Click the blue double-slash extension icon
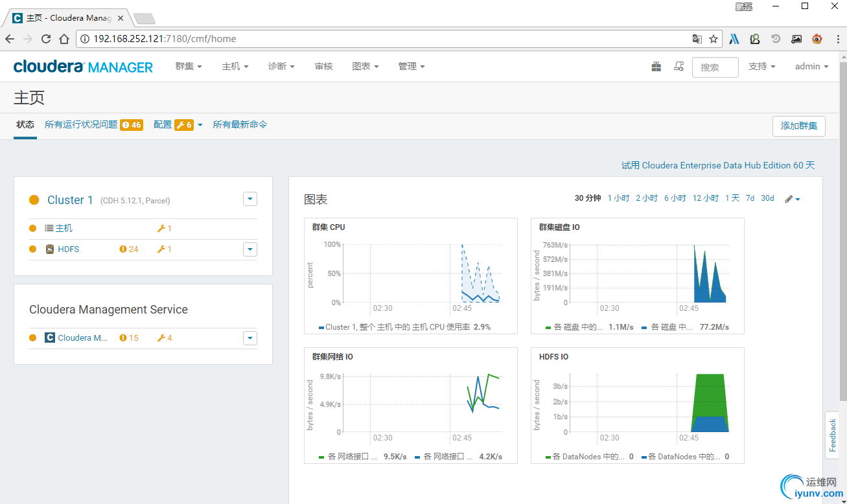This screenshot has height=504, width=847. coord(734,39)
